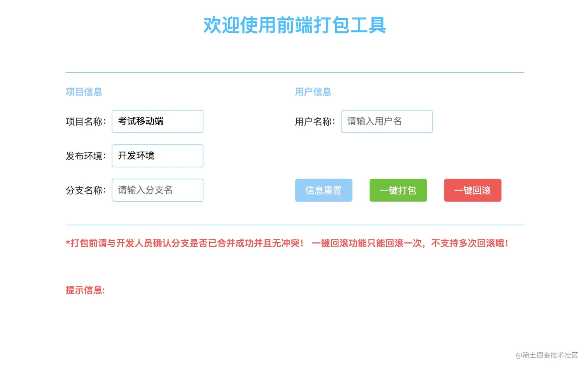
Task: Open the 发布环境 selector showing 开发环境
Action: pos(157,156)
